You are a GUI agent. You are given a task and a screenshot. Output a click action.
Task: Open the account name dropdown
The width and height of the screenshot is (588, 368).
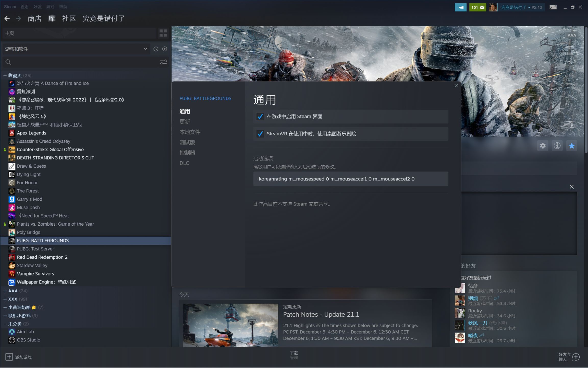[x=521, y=7]
